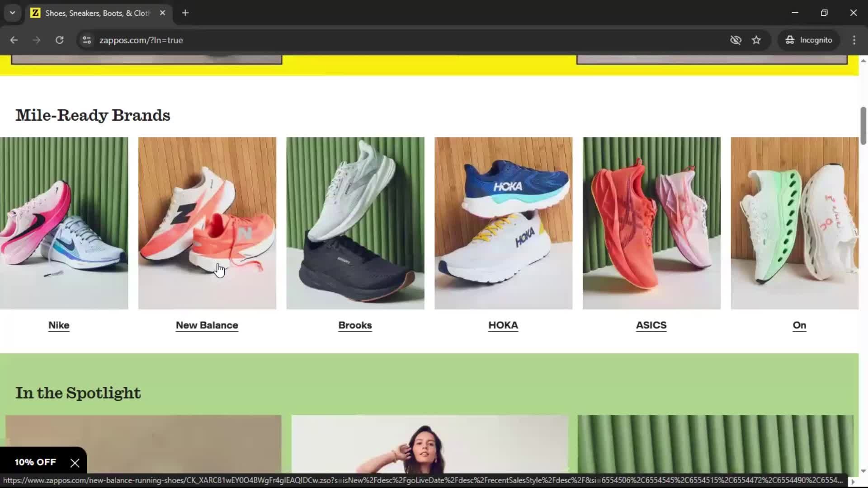Go back to the previous page
The width and height of the screenshot is (868, 488).
(x=14, y=40)
